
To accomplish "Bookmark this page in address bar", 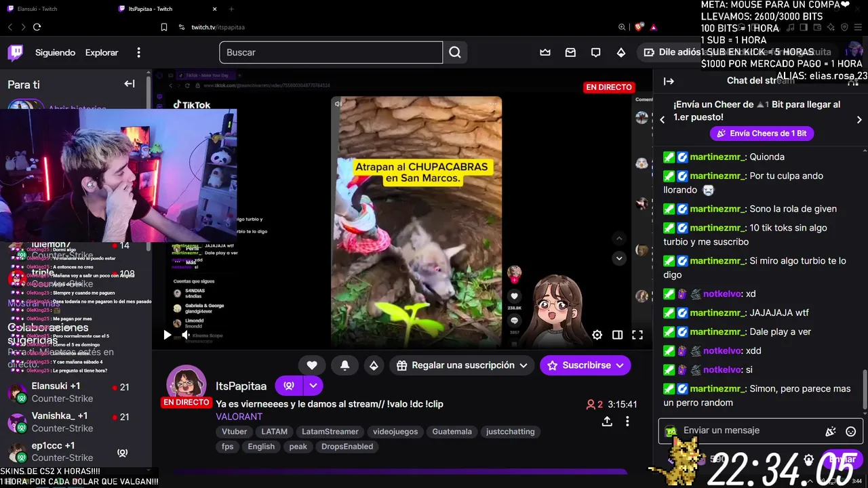I will (x=164, y=27).
